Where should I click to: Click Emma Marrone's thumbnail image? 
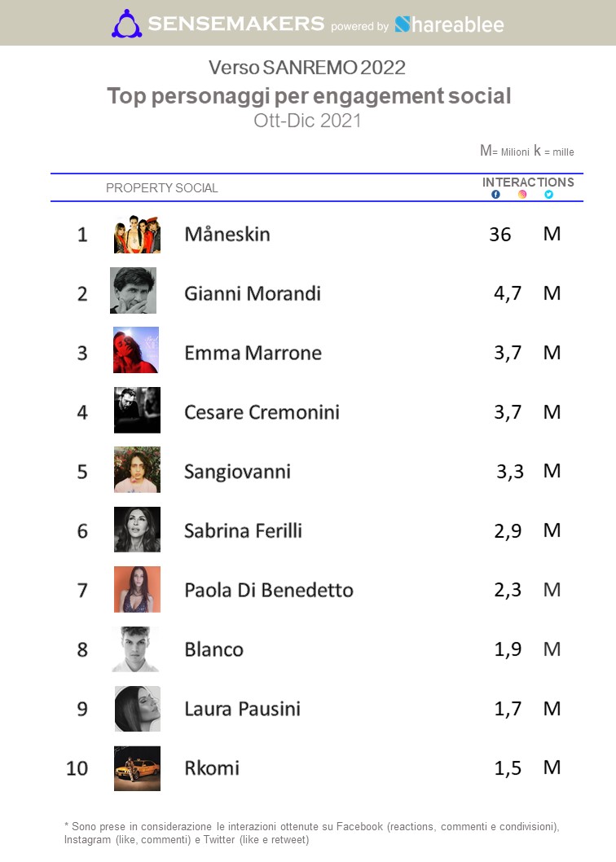136,350
